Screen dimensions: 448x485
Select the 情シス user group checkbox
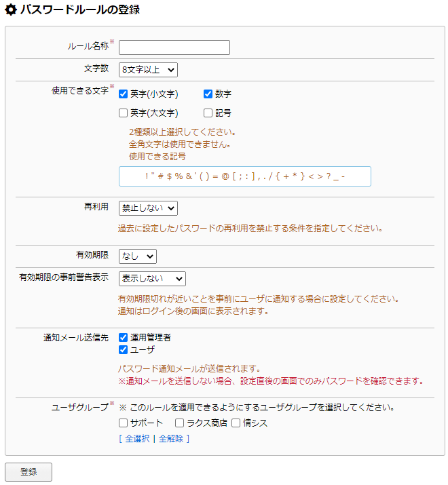(236, 423)
